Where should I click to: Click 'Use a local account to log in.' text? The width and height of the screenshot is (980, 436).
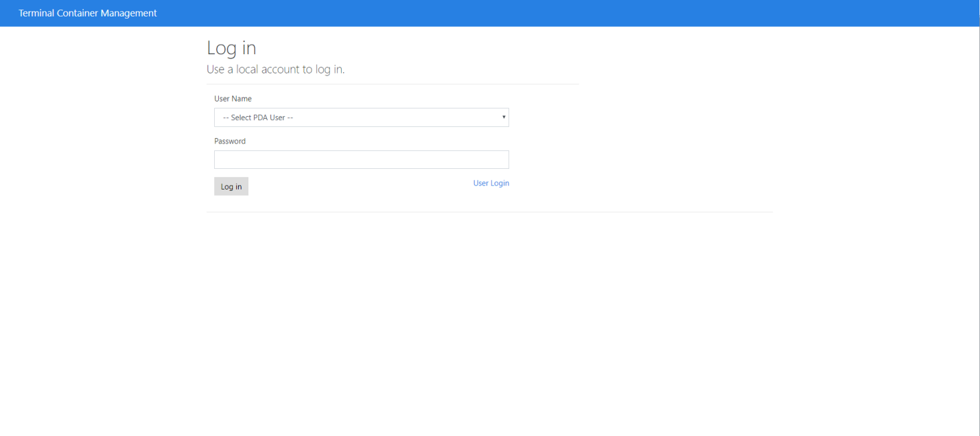pos(276,69)
